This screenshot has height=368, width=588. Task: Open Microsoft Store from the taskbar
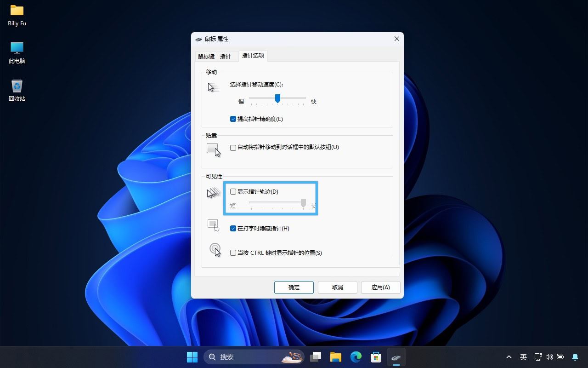pyautogui.click(x=376, y=357)
